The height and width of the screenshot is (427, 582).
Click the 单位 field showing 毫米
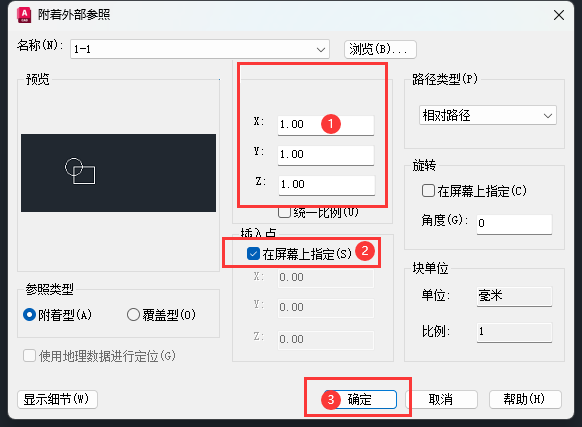coord(514,296)
